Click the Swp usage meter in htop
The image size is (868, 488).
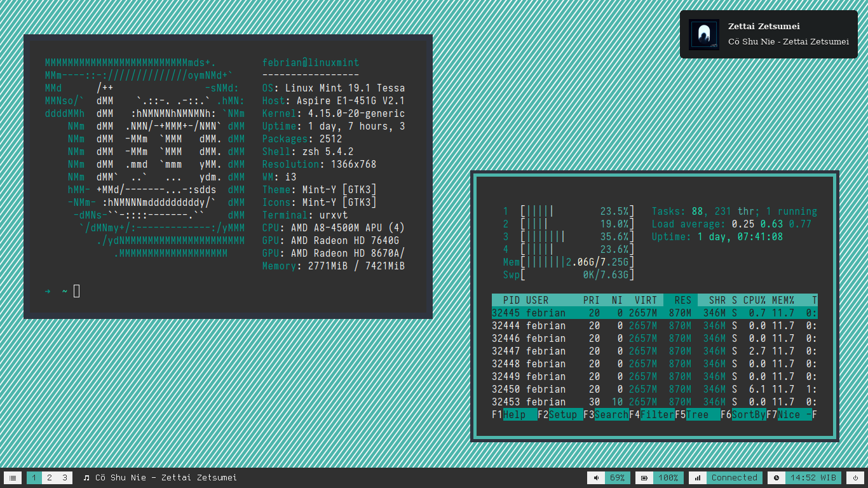(569, 274)
